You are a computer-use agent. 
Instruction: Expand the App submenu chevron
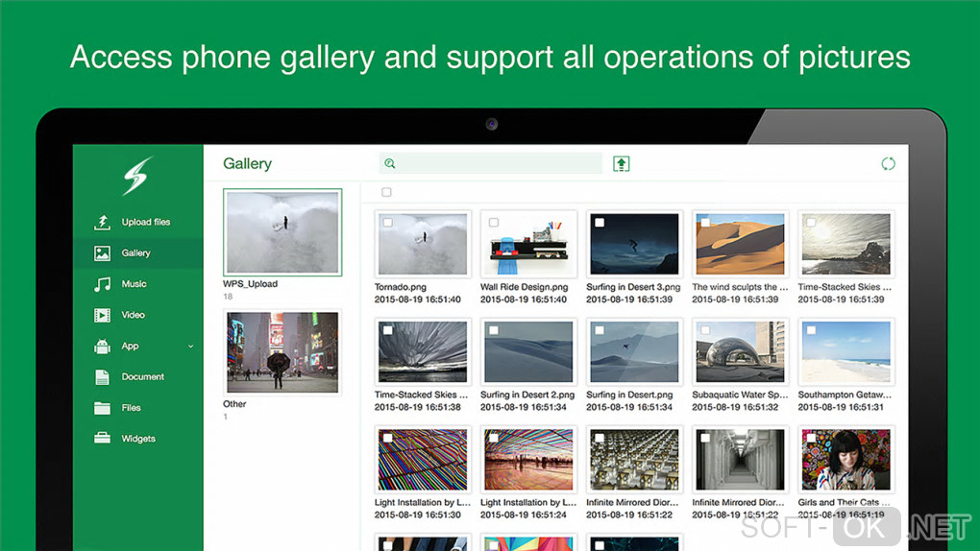(x=190, y=347)
